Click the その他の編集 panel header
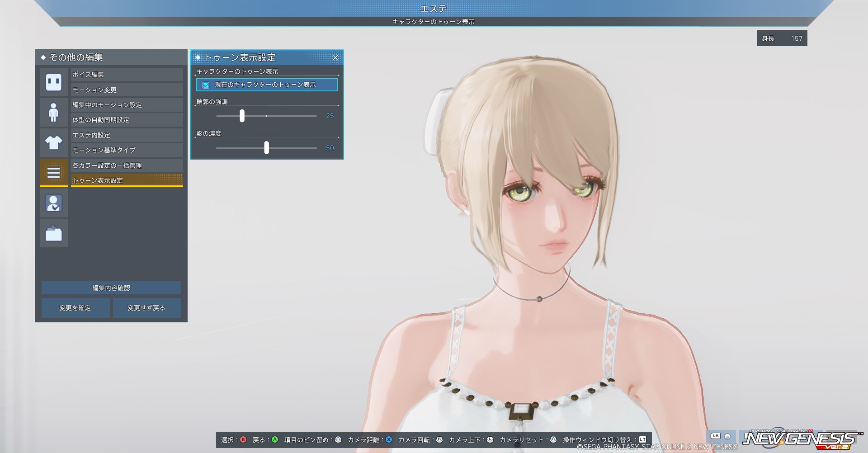 111,57
